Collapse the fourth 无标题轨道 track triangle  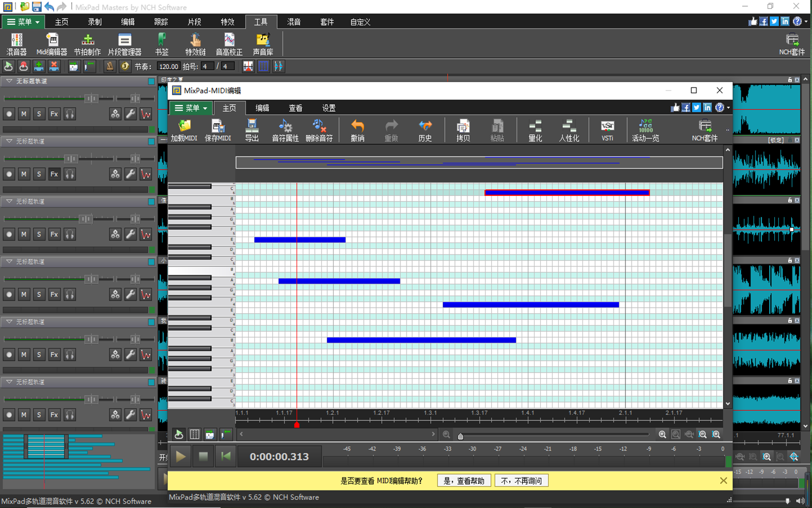[9, 261]
